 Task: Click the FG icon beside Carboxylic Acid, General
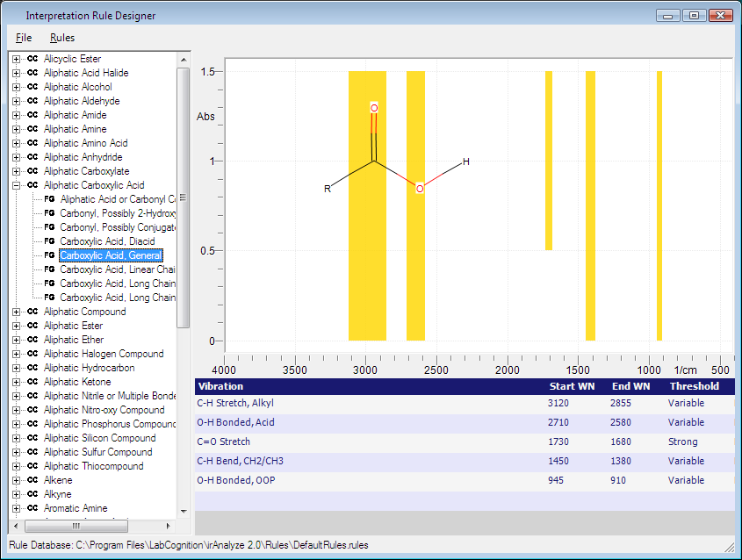[x=49, y=255]
